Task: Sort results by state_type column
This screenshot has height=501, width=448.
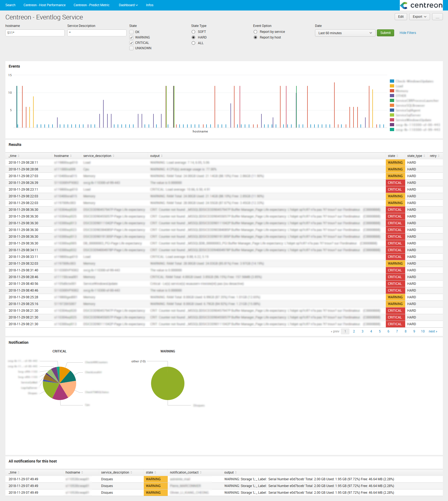Action: 416,156
